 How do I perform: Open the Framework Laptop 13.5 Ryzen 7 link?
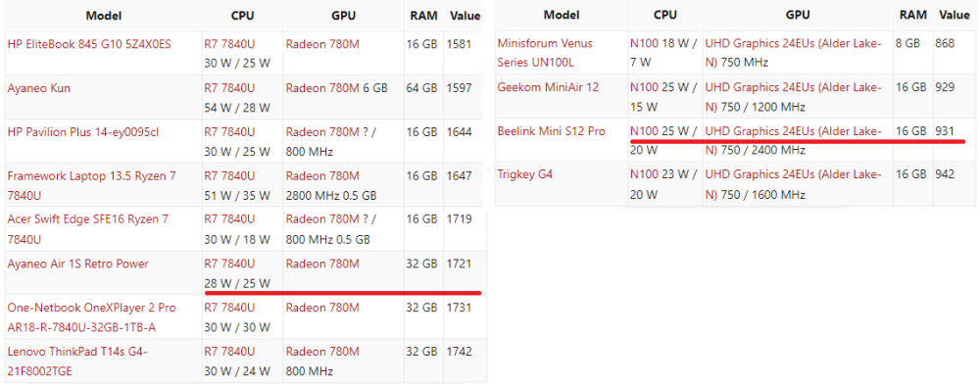pos(91,185)
